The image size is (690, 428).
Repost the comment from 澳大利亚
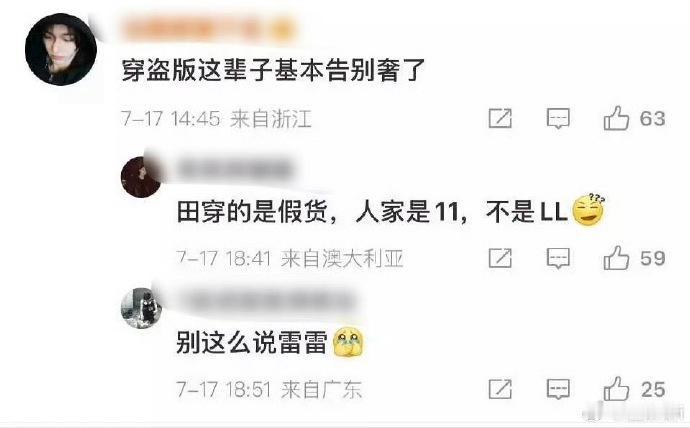500,258
